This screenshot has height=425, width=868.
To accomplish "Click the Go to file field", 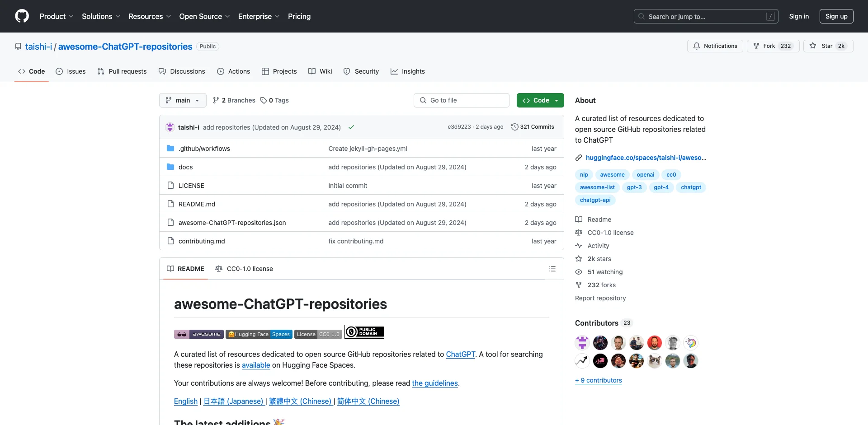I will (x=462, y=100).
